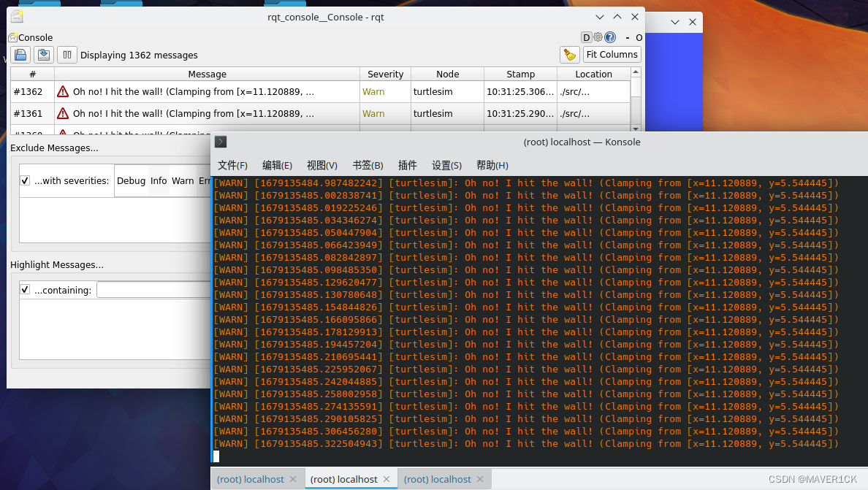This screenshot has height=490, width=868.
Task: Click the terminal cursor block at the prompt
Action: [216, 456]
